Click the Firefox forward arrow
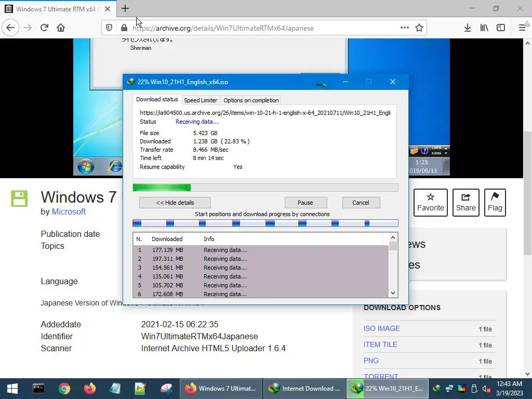532x399 pixels. click(28, 28)
